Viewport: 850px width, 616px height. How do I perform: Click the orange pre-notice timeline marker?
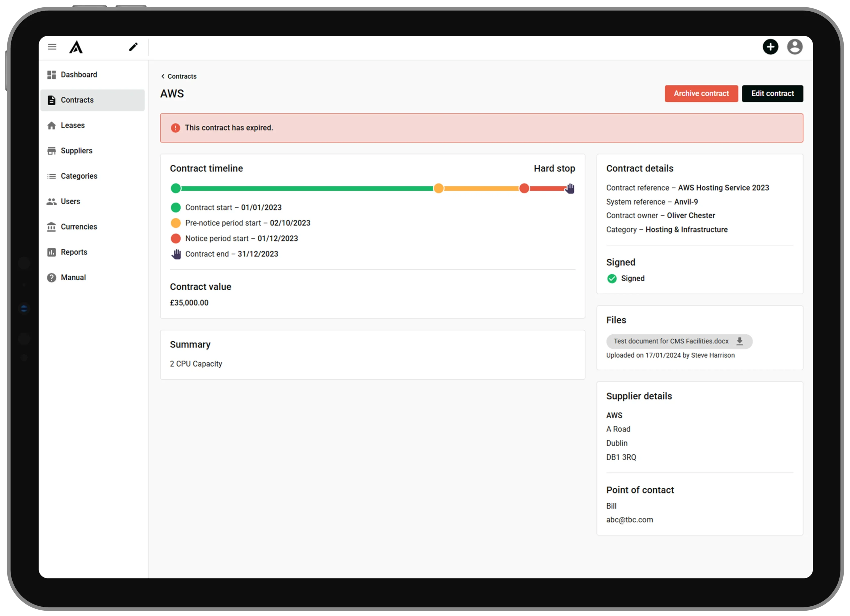click(439, 189)
